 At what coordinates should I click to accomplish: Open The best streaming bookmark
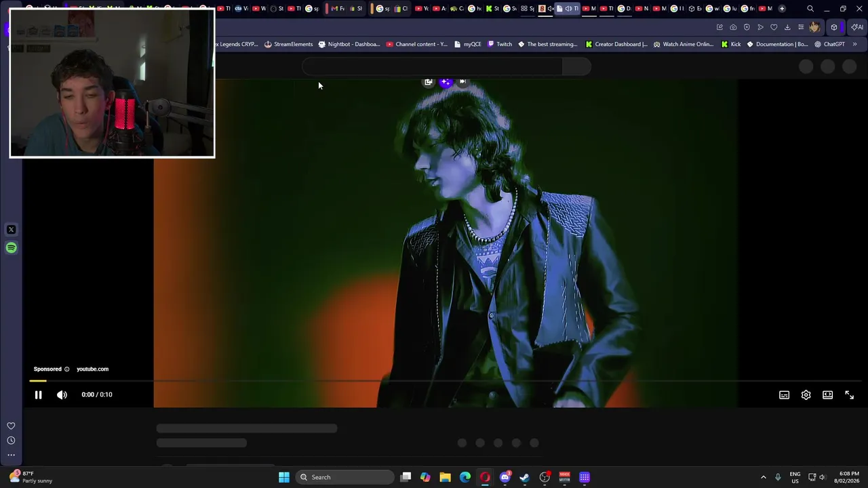547,44
